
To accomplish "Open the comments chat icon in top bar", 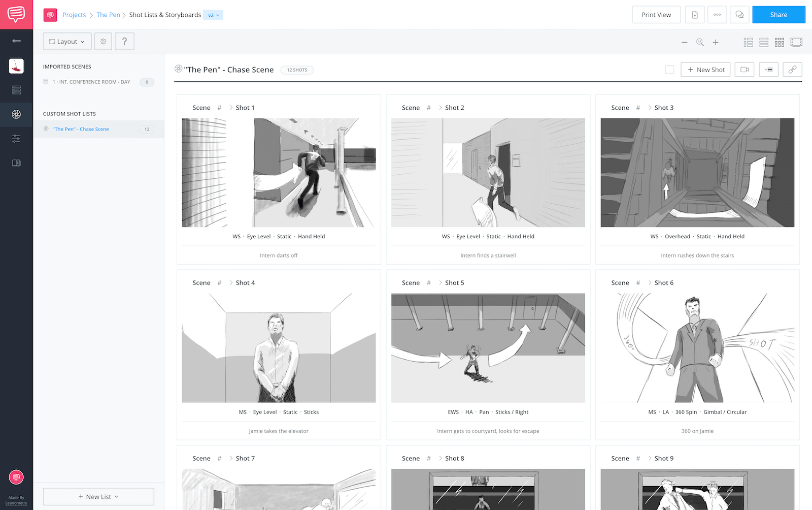I will pyautogui.click(x=739, y=14).
